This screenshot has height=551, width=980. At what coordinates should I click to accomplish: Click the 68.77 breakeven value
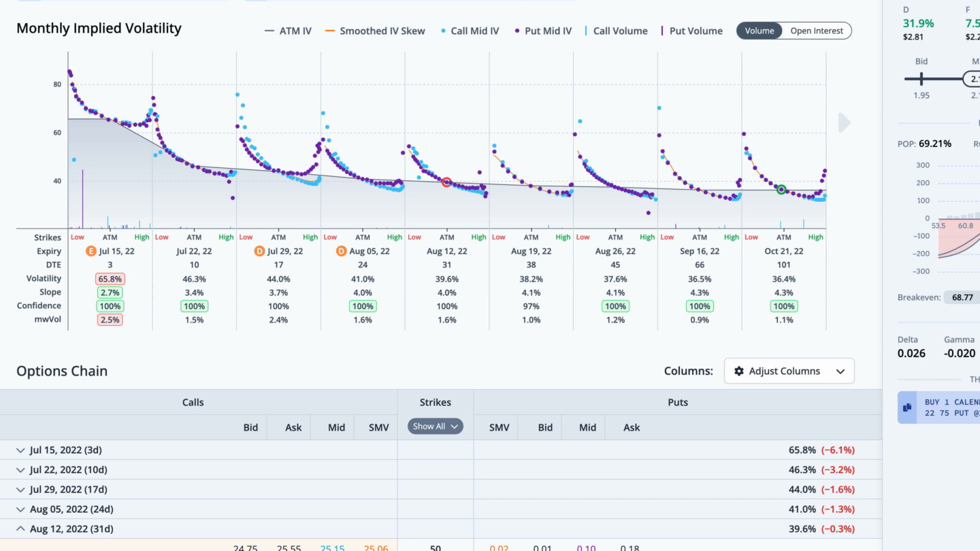tap(962, 297)
